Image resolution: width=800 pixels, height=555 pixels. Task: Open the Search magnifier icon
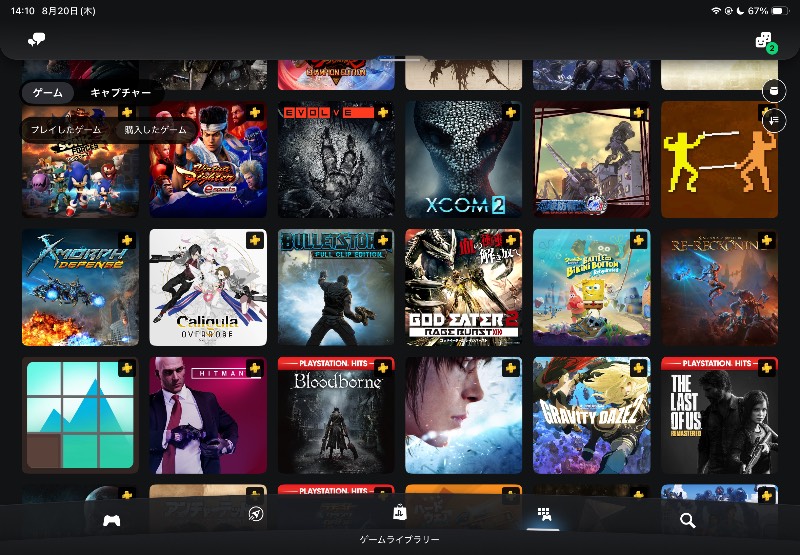point(688,520)
